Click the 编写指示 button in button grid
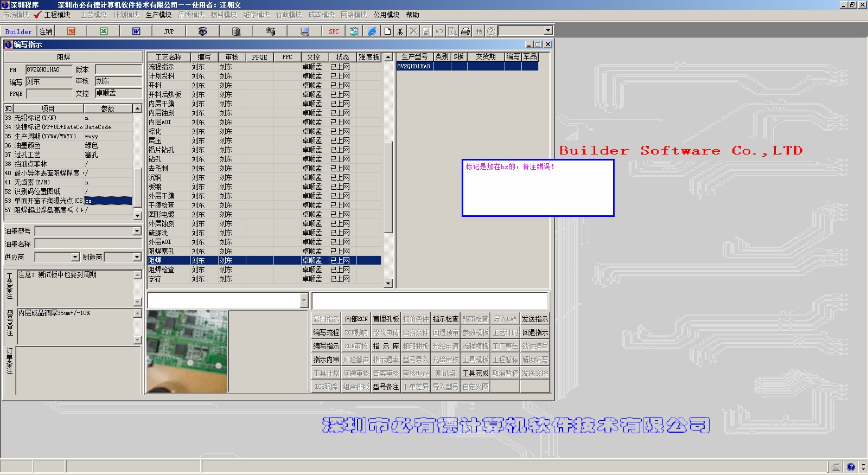868x475 pixels. coord(327,346)
